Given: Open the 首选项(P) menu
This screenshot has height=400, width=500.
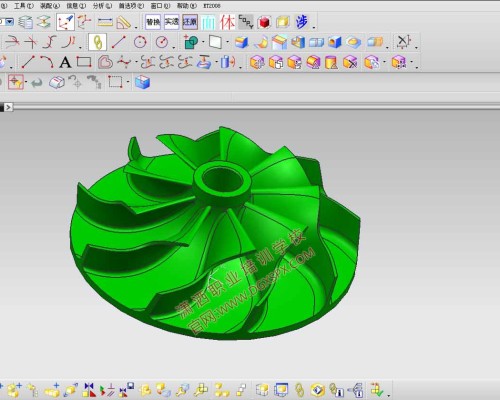Looking at the screenshot, I should coord(131,6).
